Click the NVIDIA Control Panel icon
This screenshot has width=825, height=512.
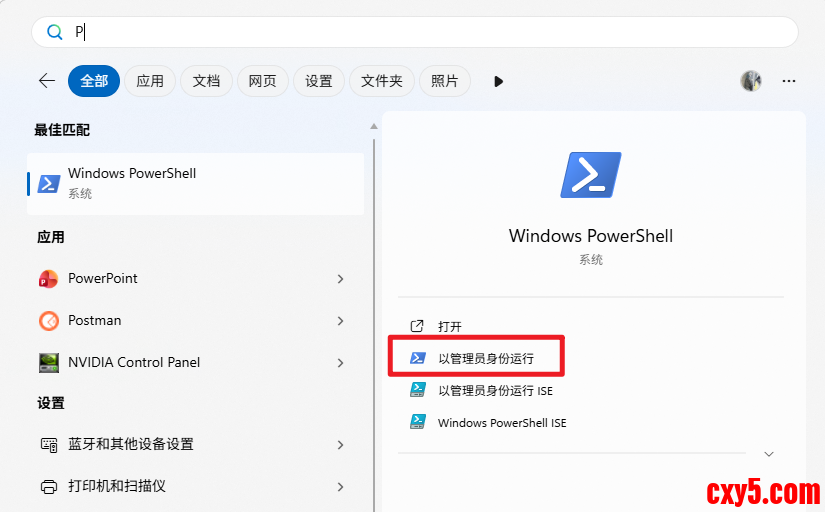pyautogui.click(x=49, y=363)
